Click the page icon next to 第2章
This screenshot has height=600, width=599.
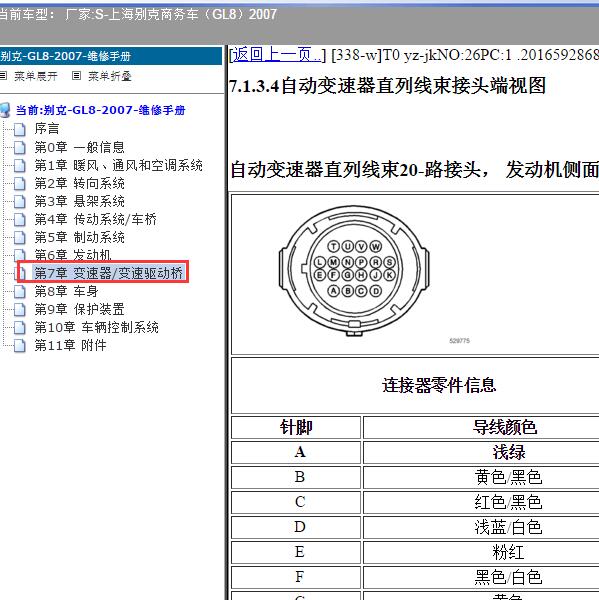click(20, 184)
